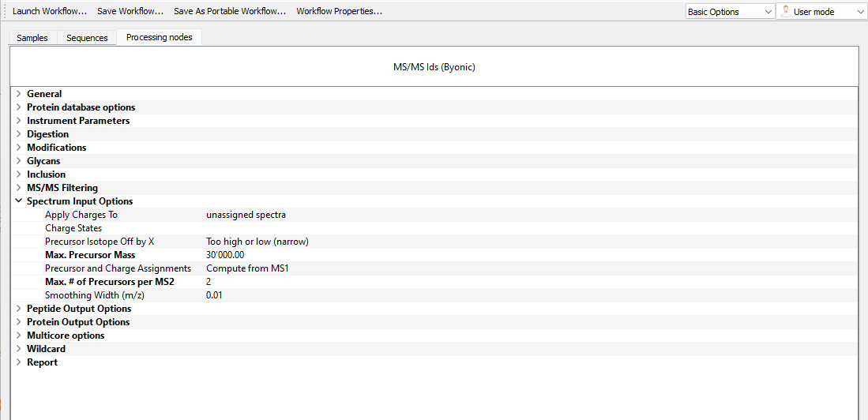Expand Protein database options section
This screenshot has width=868, height=420.
[x=19, y=107]
